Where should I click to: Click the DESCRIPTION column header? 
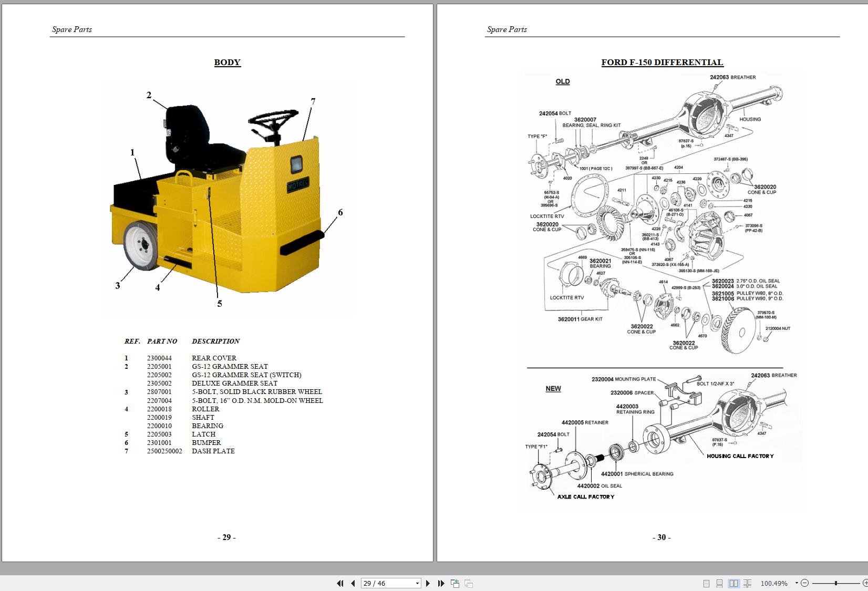click(x=215, y=341)
